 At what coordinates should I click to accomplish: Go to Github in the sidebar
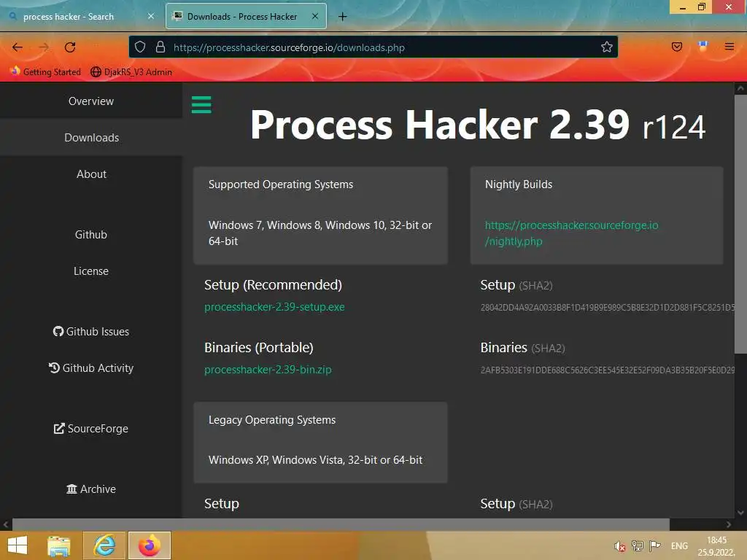[91, 234]
